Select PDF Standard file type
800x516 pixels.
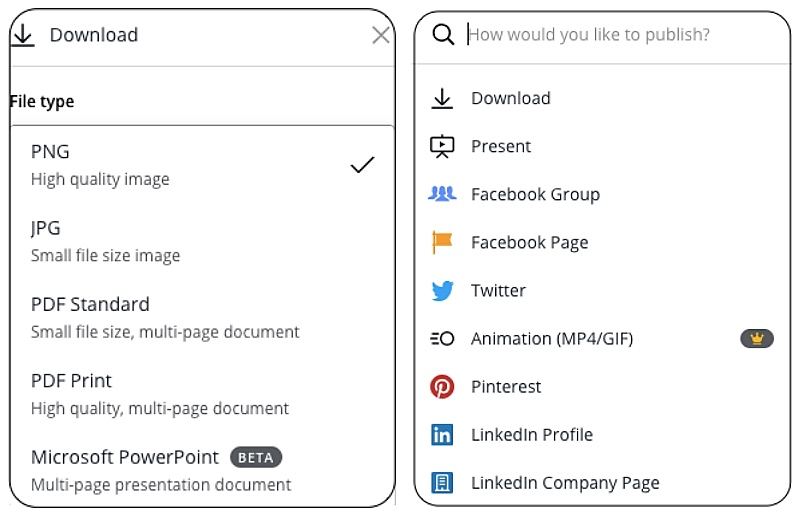pyautogui.click(x=203, y=317)
